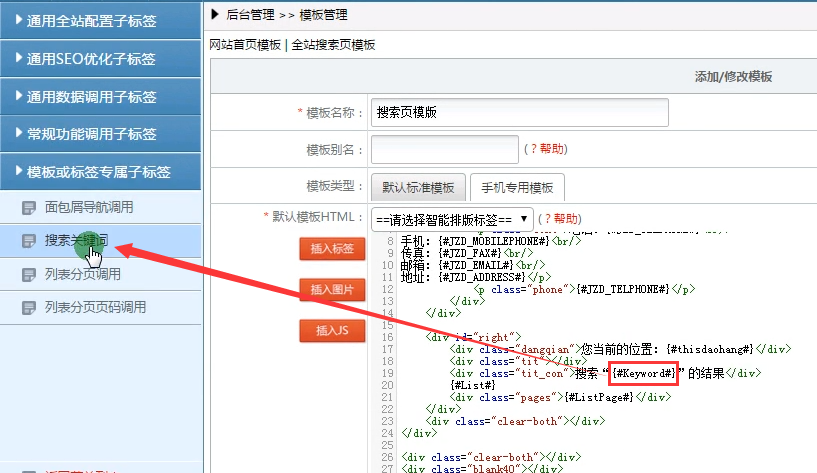
Task: Click the icon beside 搜索关键词
Action: click(28, 241)
